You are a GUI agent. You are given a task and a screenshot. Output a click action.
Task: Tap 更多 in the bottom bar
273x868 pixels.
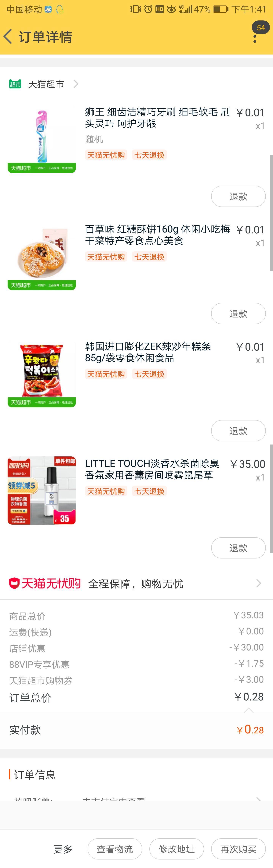tap(63, 849)
